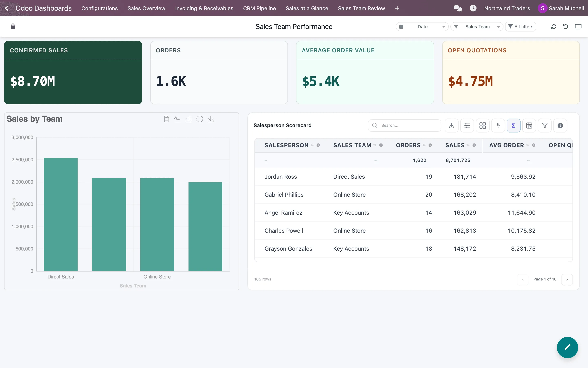
Task: Enter fullscreen with the monitor icon
Action: (x=578, y=27)
